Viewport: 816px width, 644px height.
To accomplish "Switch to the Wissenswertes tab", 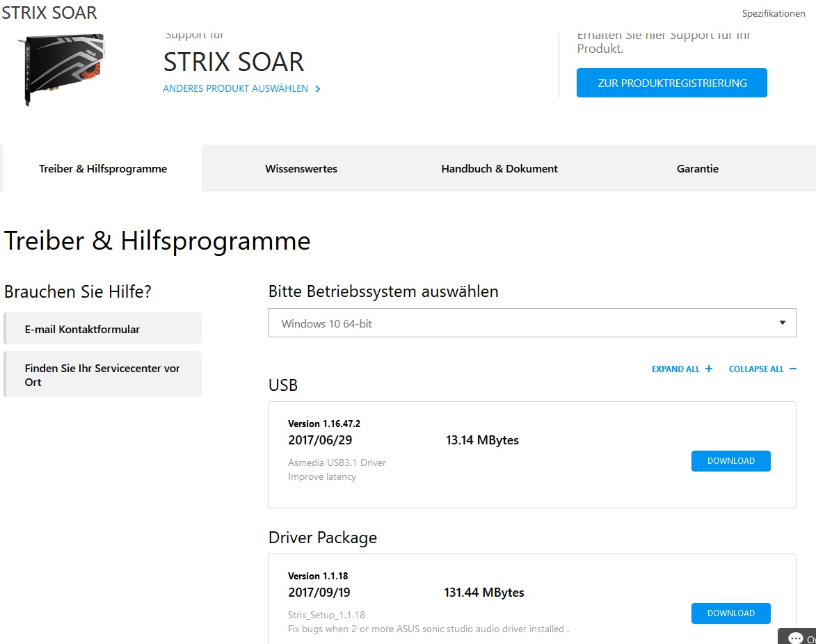I will (x=301, y=168).
